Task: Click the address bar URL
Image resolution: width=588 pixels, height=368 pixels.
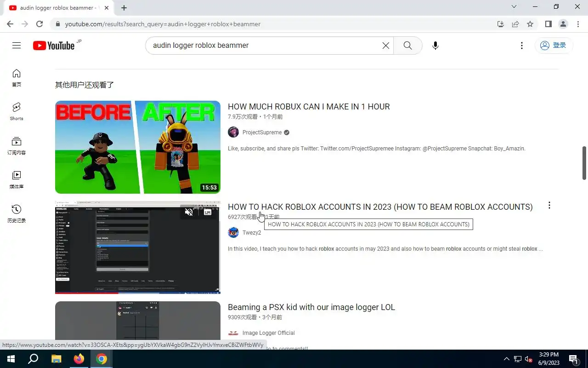Action: [163, 24]
